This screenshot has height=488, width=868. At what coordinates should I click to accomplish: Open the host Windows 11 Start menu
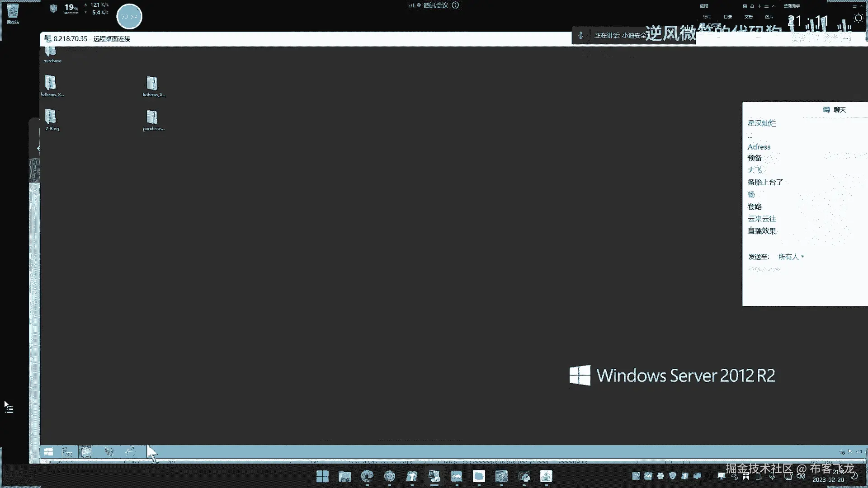point(322,476)
